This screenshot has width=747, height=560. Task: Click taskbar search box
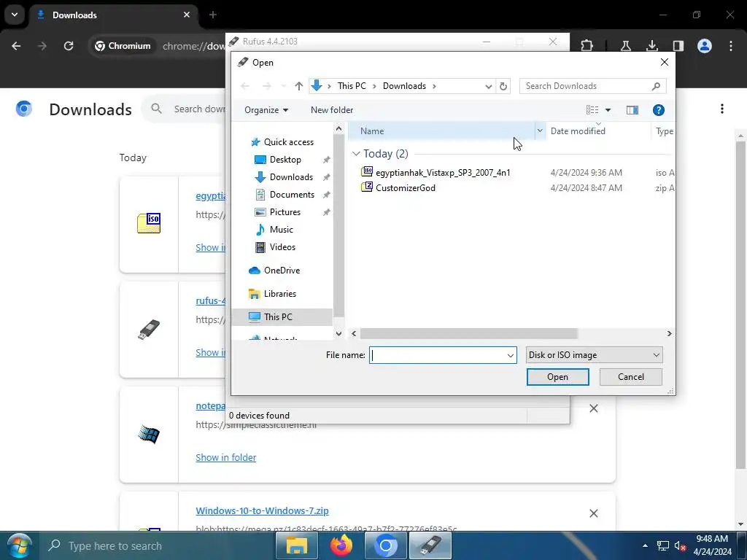pos(158,545)
